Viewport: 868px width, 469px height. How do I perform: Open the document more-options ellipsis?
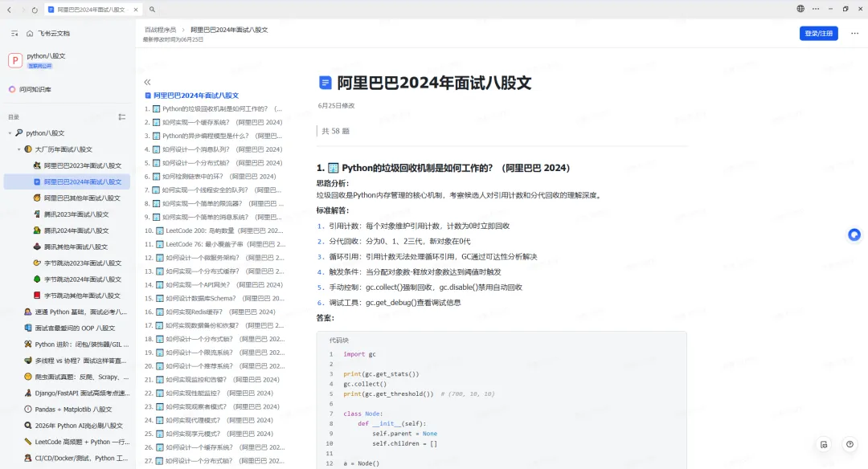click(854, 33)
